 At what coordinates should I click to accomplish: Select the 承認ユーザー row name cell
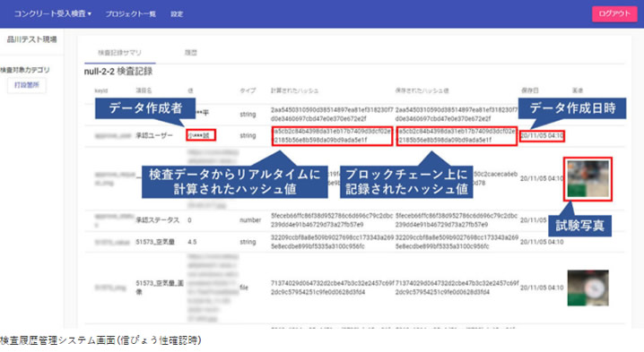point(154,135)
